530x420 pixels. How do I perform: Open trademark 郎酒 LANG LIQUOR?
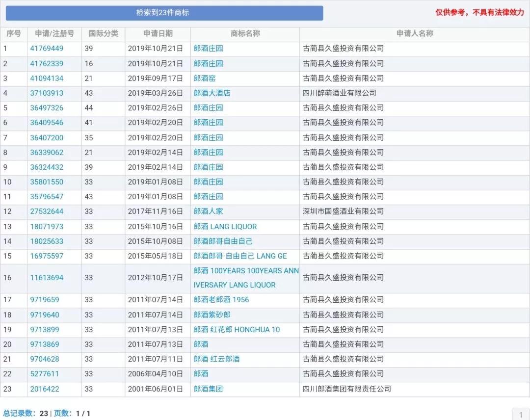(225, 226)
